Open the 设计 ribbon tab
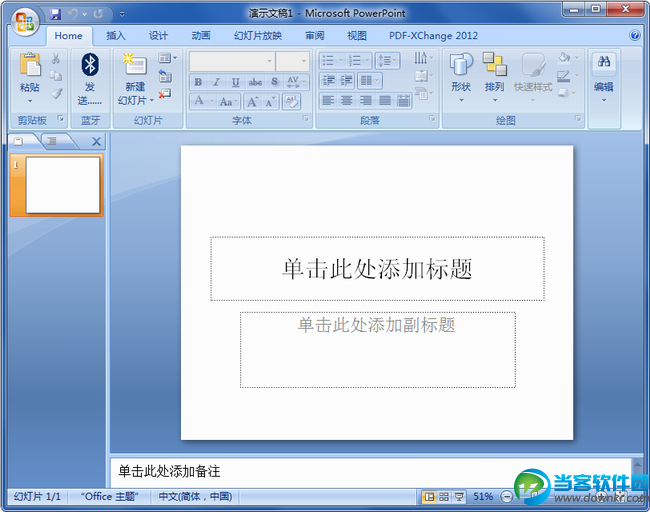650x512 pixels. click(x=158, y=36)
